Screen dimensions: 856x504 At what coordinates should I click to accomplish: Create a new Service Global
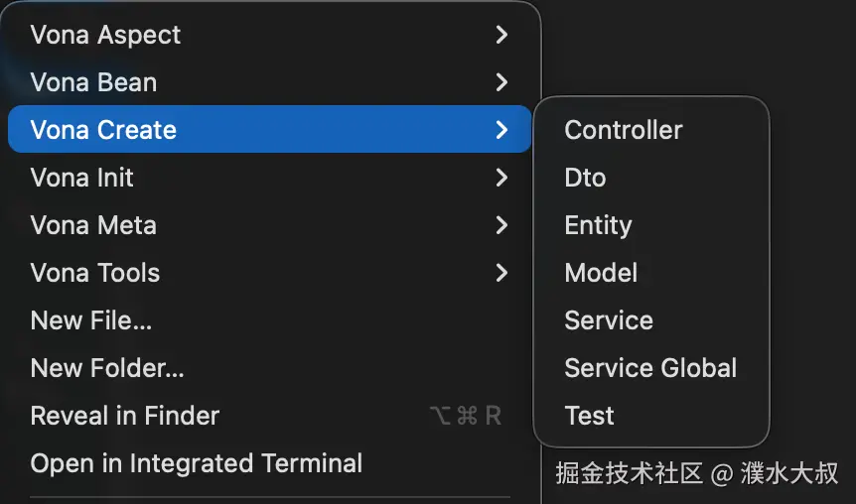pos(650,368)
